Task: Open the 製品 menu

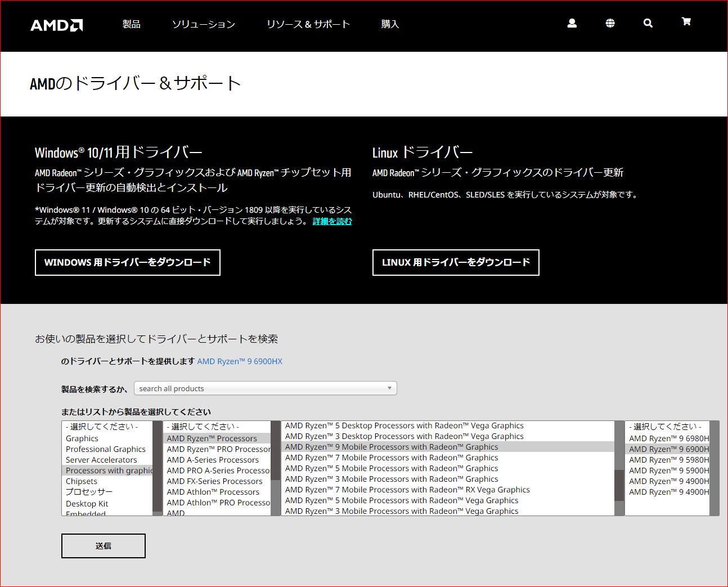Action: click(x=131, y=25)
